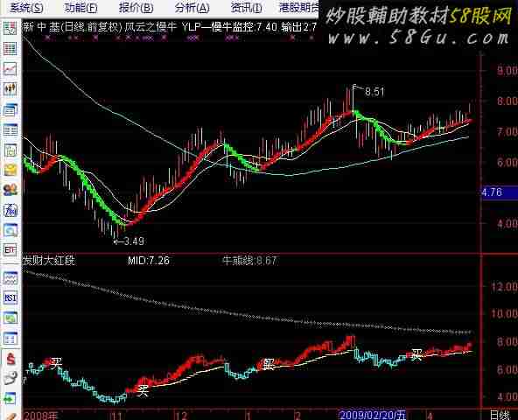The image size is (518, 420).
Task: Click the magnifier search window icon
Action: coord(10,230)
